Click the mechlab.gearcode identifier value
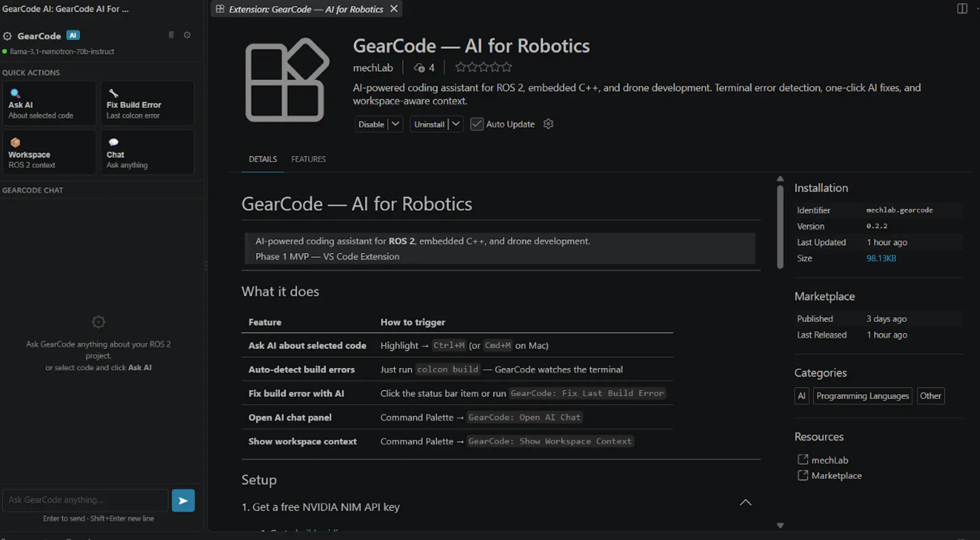This screenshot has width=980, height=540. (899, 210)
